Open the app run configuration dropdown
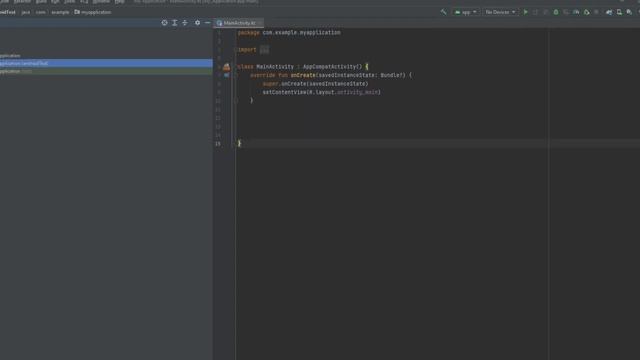Screen dimensions: 640x360 coord(465,12)
